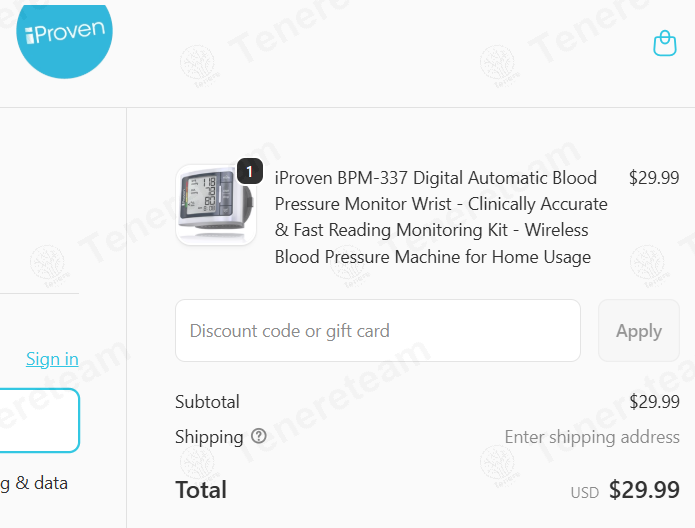Select the blood pressure monitor product thumbnail
This screenshot has height=528, width=695.
click(x=216, y=205)
